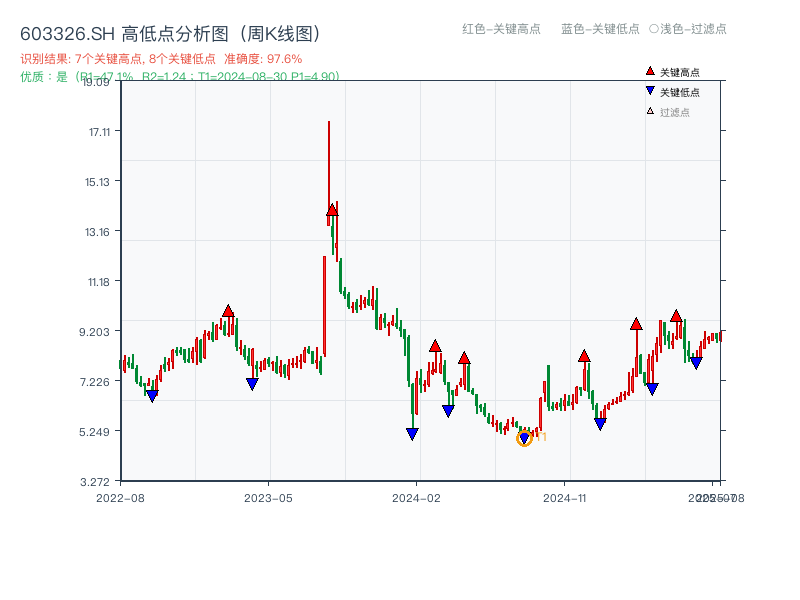800x600 pixels.
Task: Click the red triangle icon in the legend
Action: point(650,71)
